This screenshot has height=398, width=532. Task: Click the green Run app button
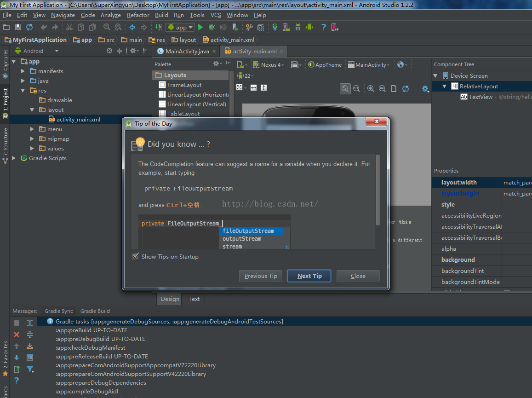click(200, 28)
